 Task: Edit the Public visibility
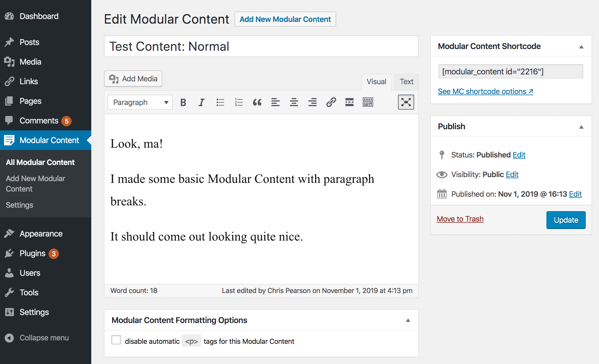click(x=512, y=175)
